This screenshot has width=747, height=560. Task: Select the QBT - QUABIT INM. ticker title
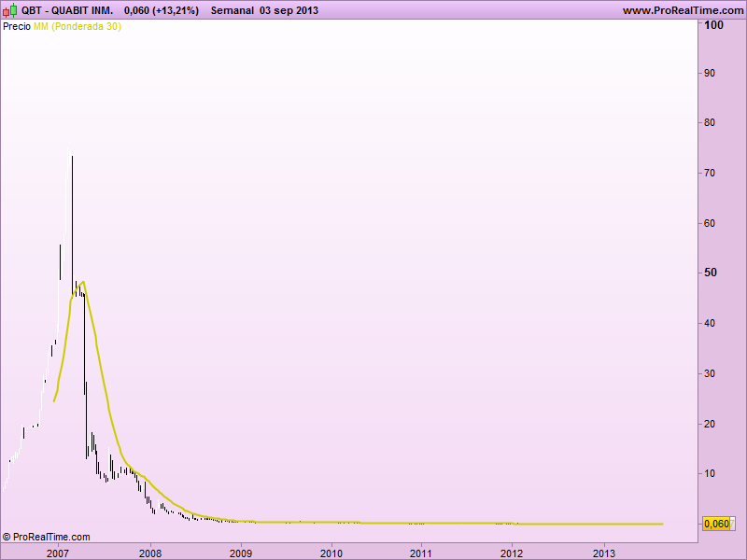[67, 10]
